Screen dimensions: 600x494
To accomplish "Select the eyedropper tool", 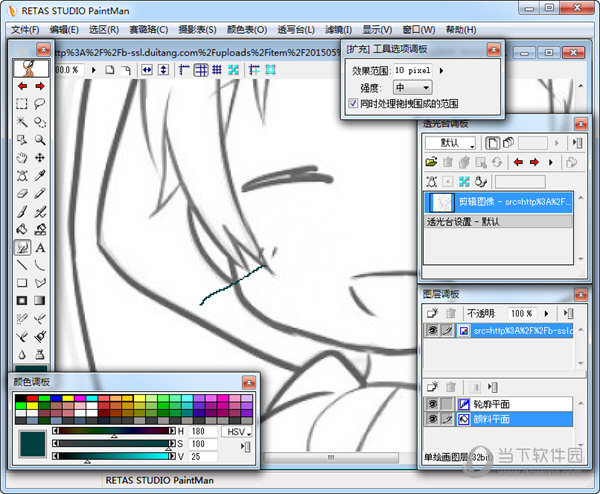I will click(x=40, y=176).
